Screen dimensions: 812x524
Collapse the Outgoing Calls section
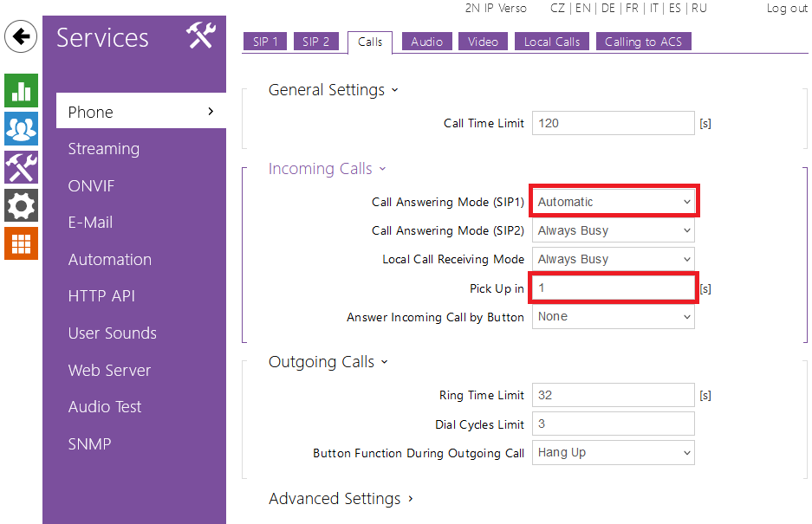pos(328,362)
